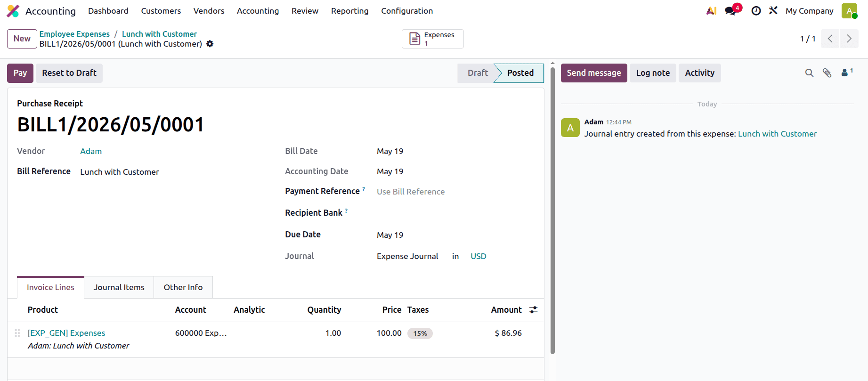
Task: Click the Pay button
Action: [20, 73]
